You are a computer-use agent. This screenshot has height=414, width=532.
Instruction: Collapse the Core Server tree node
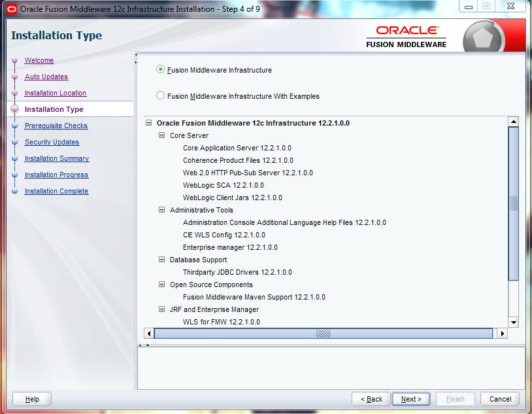click(162, 135)
